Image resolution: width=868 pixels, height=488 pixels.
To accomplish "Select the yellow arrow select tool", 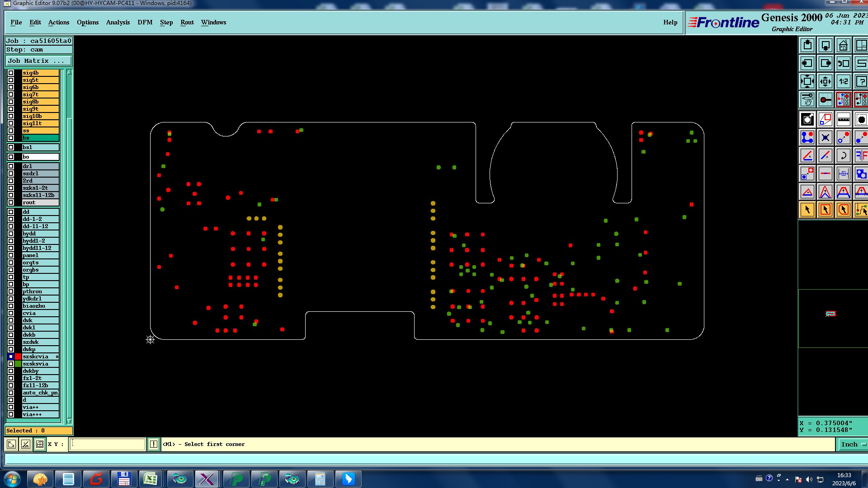I will click(807, 210).
